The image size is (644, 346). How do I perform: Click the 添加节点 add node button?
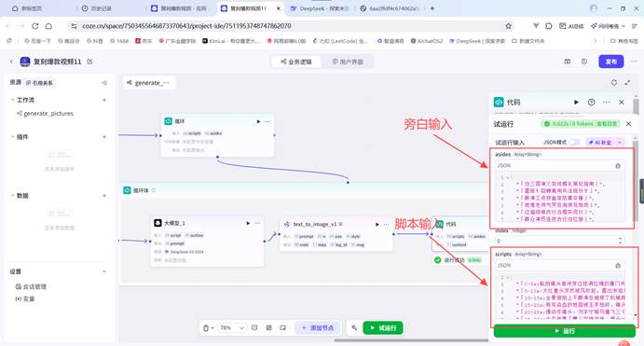click(x=318, y=328)
